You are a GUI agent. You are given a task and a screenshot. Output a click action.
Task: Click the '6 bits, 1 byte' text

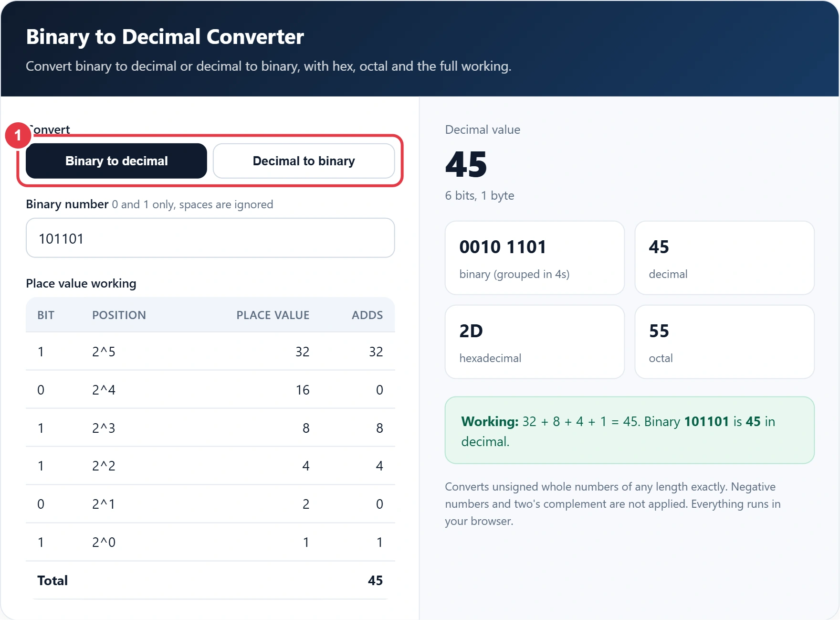pos(479,195)
